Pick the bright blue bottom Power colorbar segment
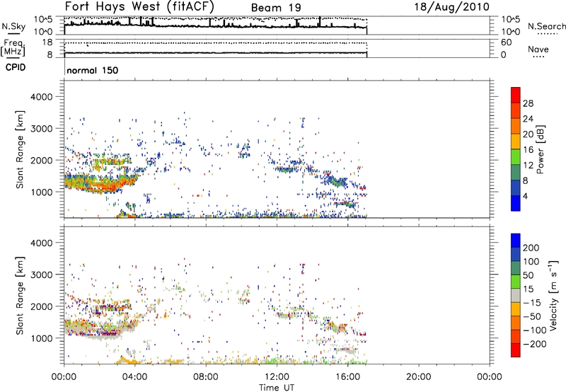The width and height of the screenshot is (566, 392). [x=516, y=203]
